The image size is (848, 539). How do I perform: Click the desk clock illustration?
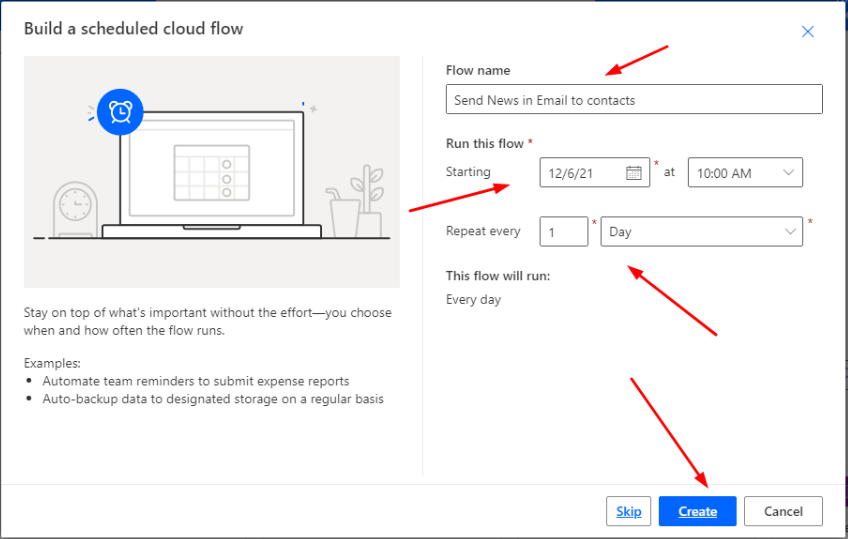pos(73,208)
